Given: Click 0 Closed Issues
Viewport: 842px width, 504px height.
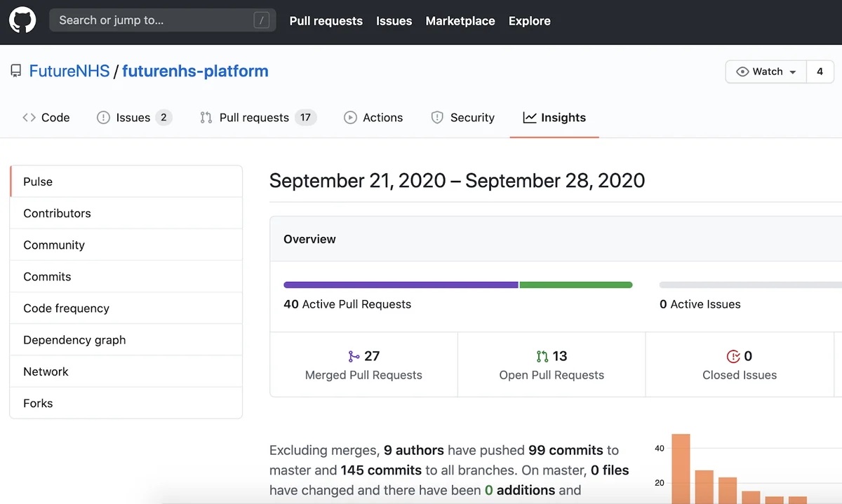Looking at the screenshot, I should 740,365.
